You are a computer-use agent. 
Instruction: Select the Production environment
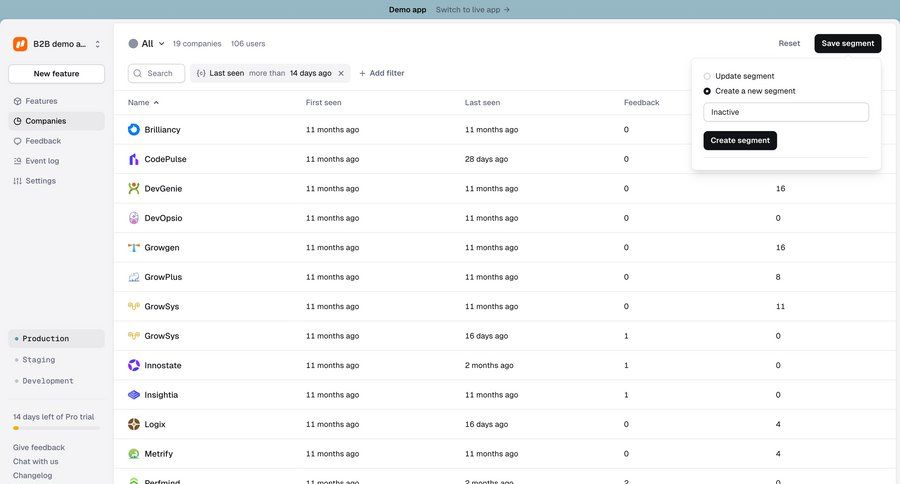pos(56,339)
